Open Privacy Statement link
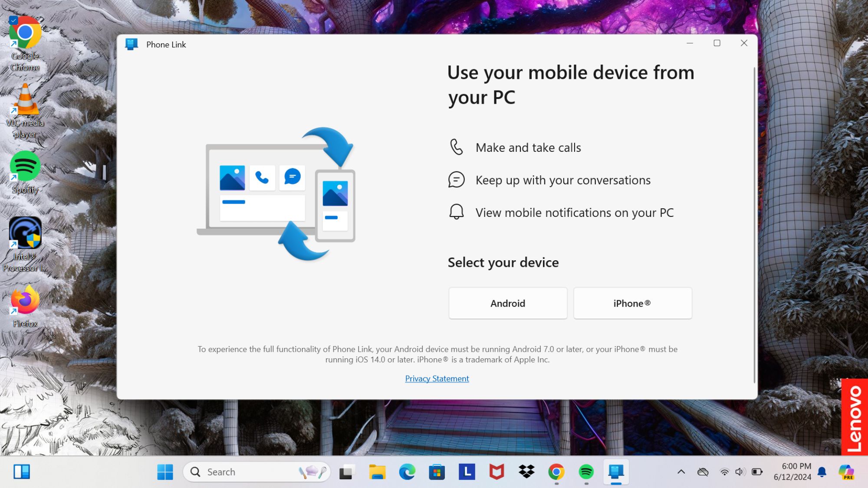Viewport: 868px width, 488px height. tap(436, 378)
